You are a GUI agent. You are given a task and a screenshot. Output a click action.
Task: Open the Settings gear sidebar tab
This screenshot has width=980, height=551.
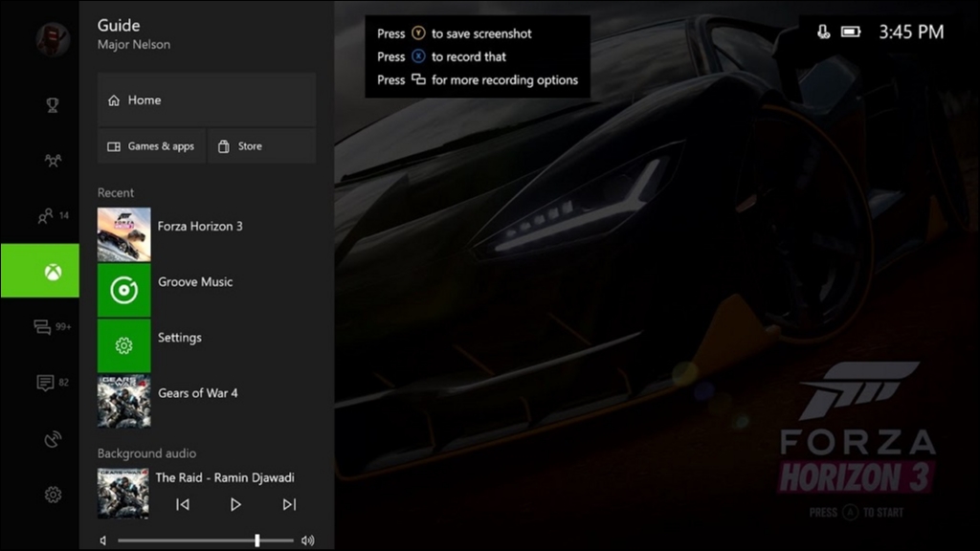click(54, 495)
